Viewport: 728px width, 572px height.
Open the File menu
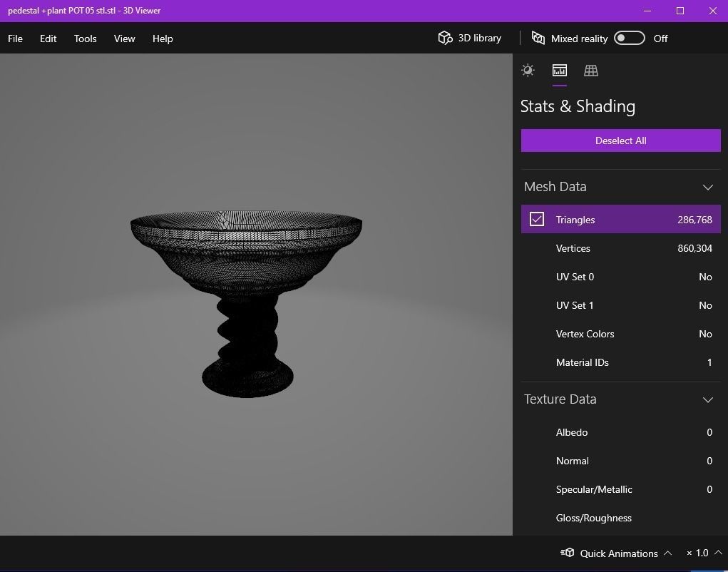pos(15,39)
